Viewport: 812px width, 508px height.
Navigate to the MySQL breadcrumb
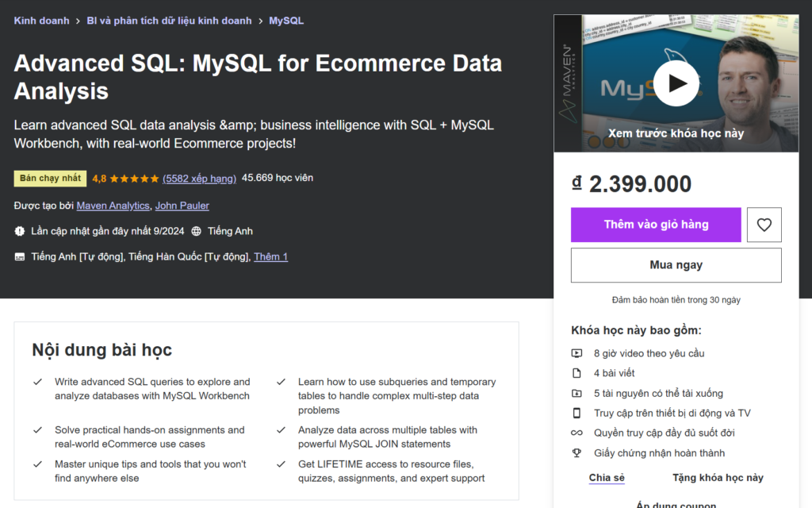pos(285,20)
